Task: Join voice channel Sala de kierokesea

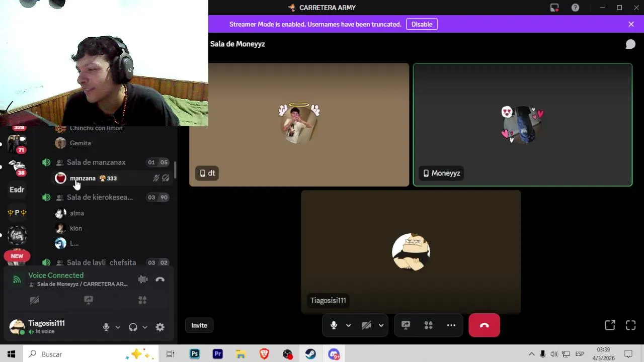Action: pyautogui.click(x=106, y=197)
